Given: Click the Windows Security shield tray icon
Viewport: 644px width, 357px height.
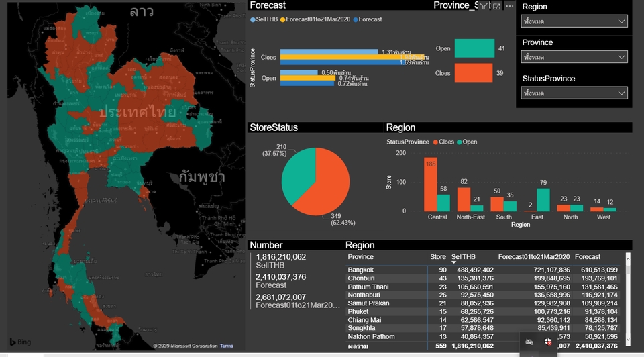Looking at the screenshot, I should 548,342.
